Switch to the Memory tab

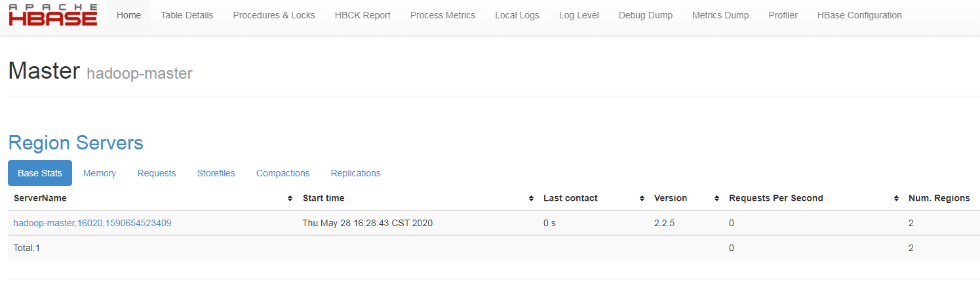point(100,173)
